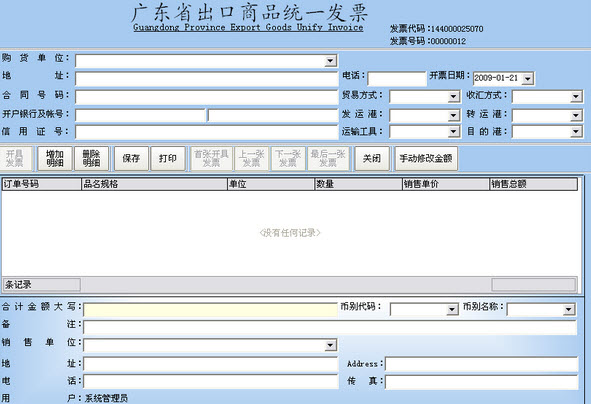The width and height of the screenshot is (591, 404).
Task: Save the invoice with 保存
Action: click(x=131, y=159)
